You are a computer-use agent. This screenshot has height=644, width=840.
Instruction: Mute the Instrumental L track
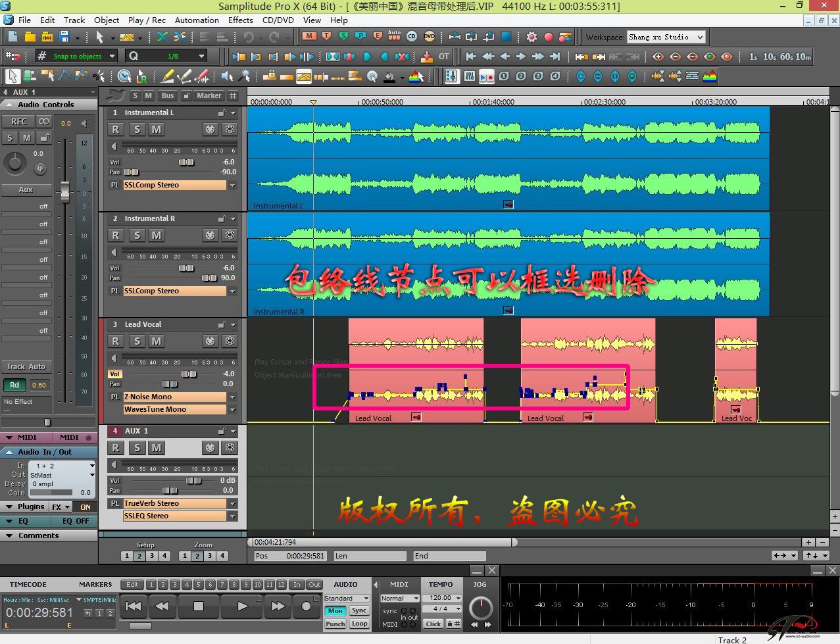(x=157, y=130)
